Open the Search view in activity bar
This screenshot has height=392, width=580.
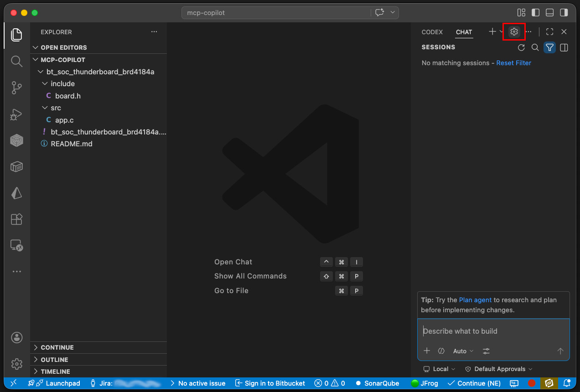tap(17, 62)
